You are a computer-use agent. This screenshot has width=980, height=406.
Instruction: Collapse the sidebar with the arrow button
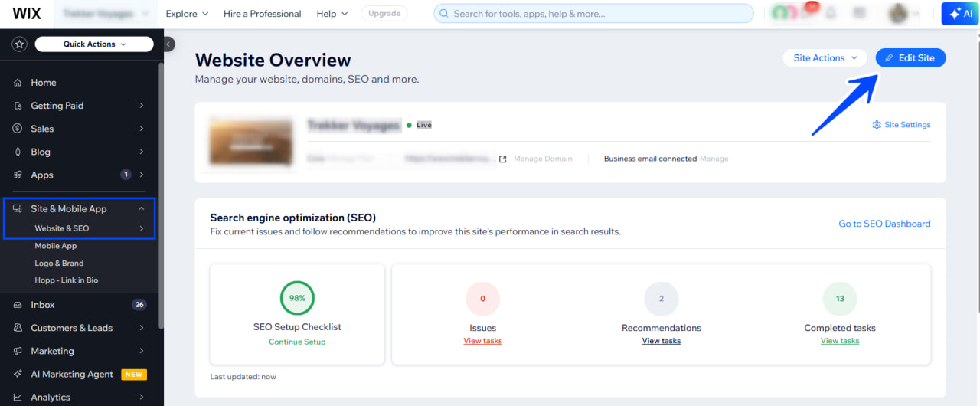point(168,44)
